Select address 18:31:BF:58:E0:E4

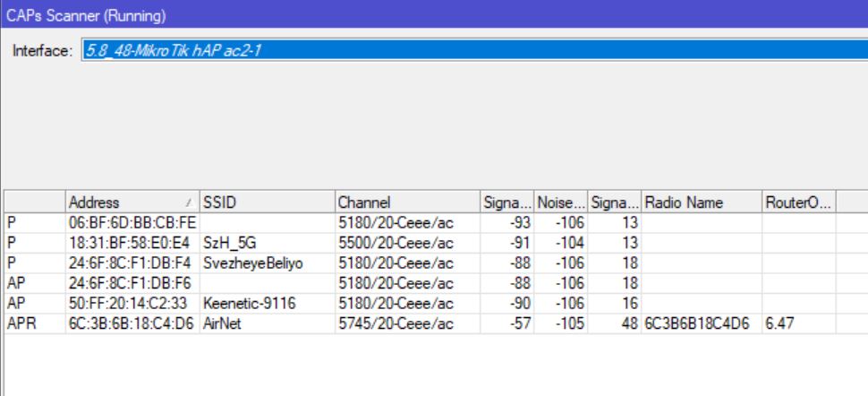pyautogui.click(x=129, y=243)
